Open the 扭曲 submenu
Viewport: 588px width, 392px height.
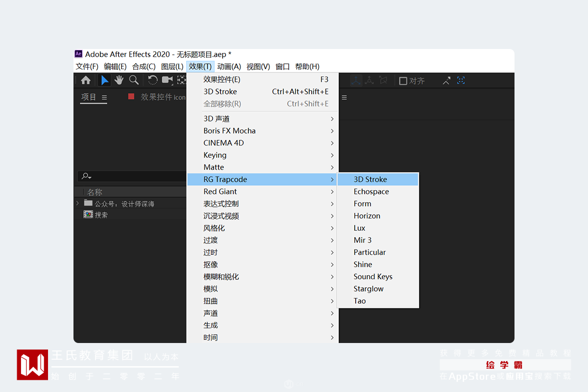click(x=262, y=301)
